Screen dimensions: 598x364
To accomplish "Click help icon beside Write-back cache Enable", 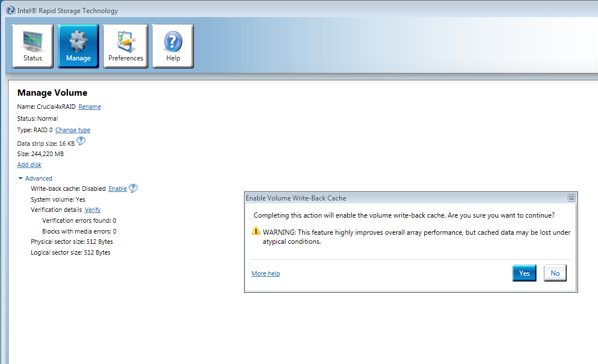I will coord(133,189).
